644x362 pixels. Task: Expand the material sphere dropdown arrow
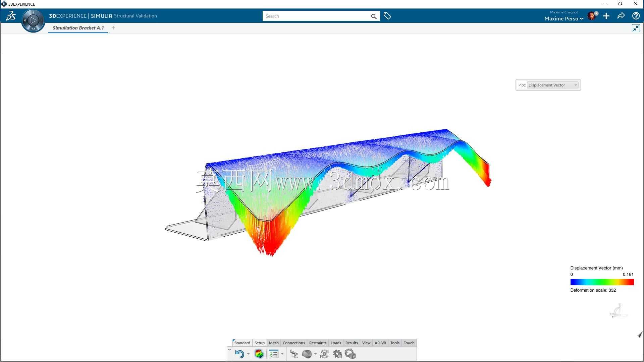point(315,354)
